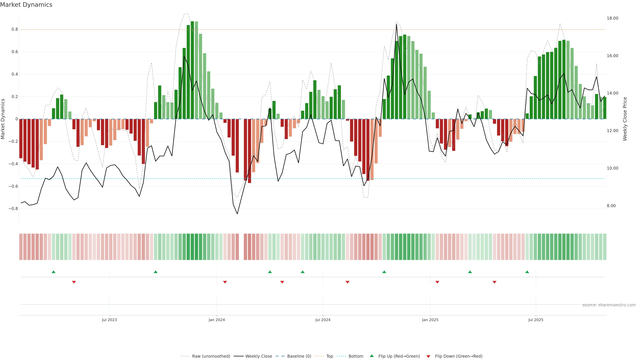Click the rightmost red Flip Down triangle marker
The image size is (644, 362).
[x=494, y=282]
